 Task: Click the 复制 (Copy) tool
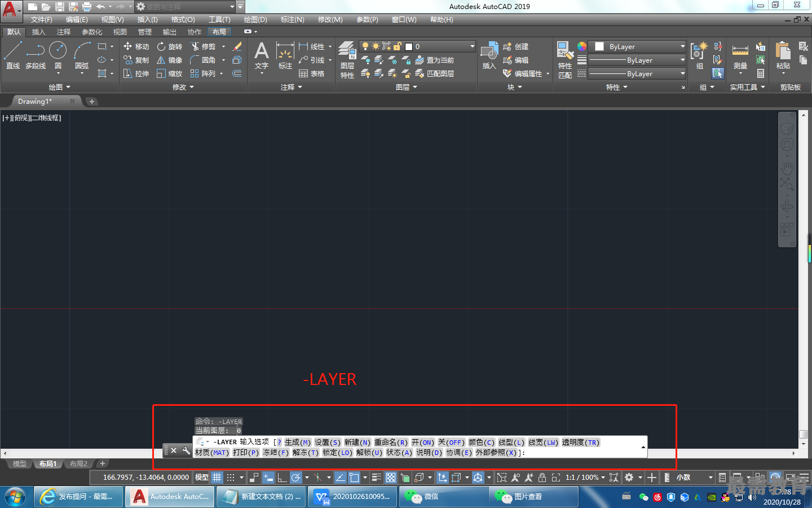coord(136,60)
